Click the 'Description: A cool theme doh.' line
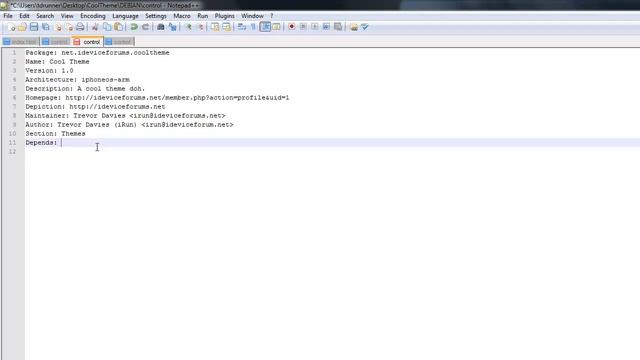The image size is (640, 360). click(x=85, y=89)
